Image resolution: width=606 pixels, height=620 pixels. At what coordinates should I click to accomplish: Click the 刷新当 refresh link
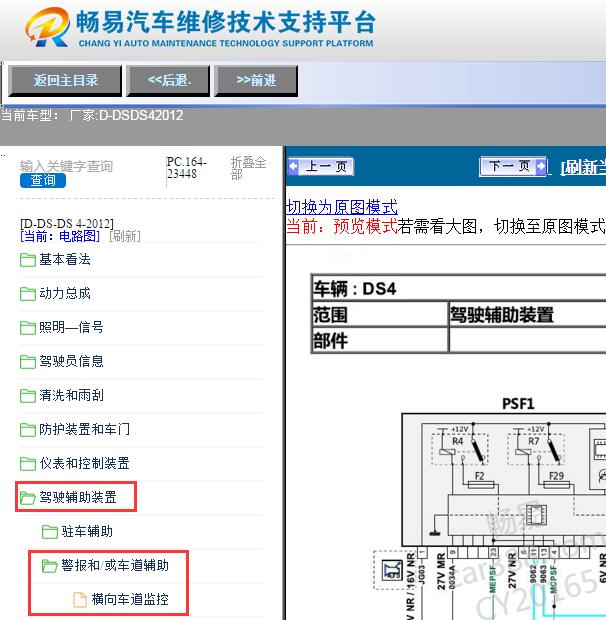pos(583,168)
